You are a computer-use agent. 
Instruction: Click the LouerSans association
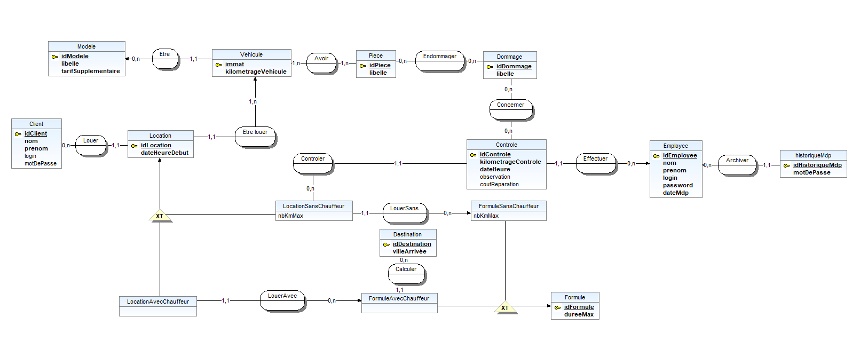point(405,213)
